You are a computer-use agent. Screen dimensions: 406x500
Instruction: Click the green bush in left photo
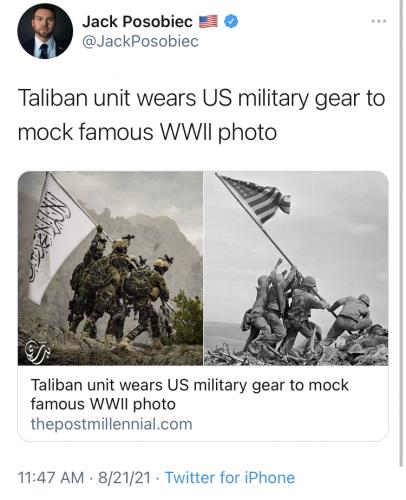(187, 317)
